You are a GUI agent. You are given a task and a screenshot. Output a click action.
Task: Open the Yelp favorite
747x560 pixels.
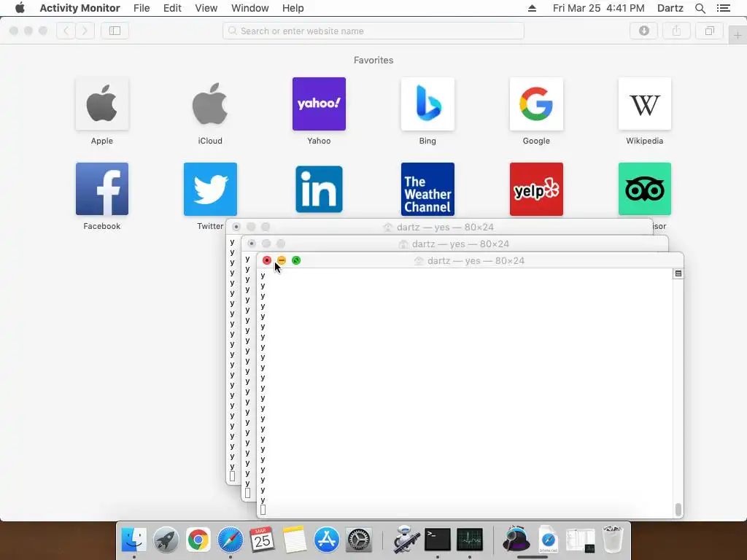(536, 189)
